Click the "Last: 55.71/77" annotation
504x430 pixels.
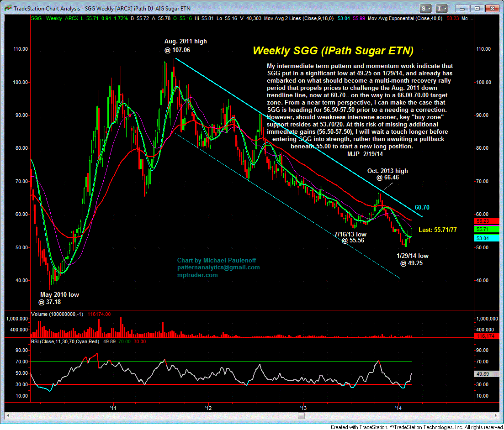pyautogui.click(x=437, y=230)
